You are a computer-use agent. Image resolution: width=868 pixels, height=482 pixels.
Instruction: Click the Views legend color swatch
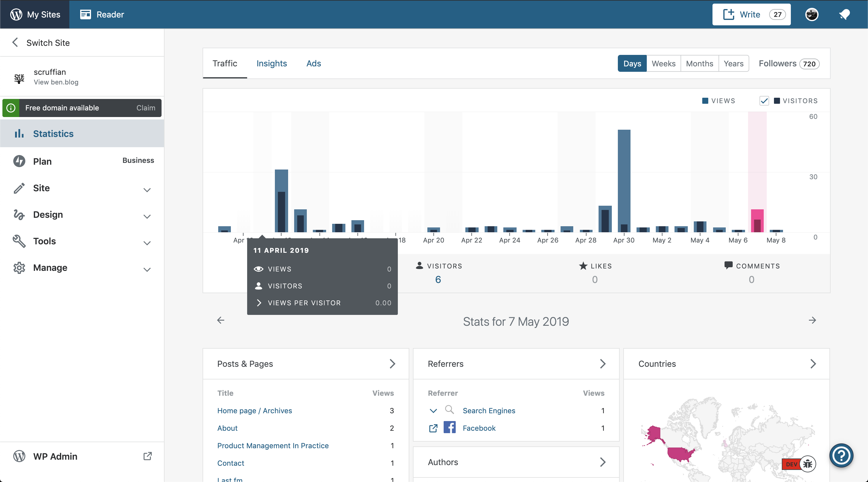[705, 100]
